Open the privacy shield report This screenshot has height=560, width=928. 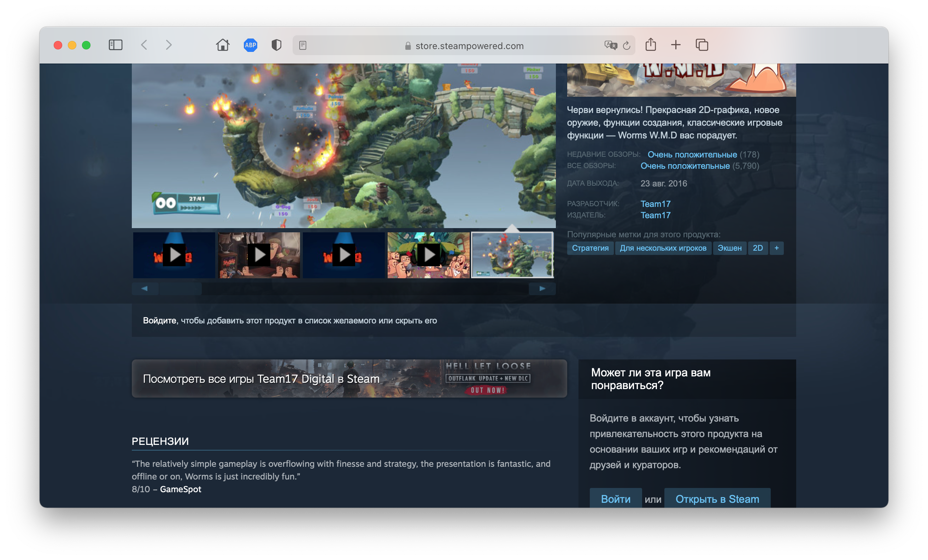(276, 45)
